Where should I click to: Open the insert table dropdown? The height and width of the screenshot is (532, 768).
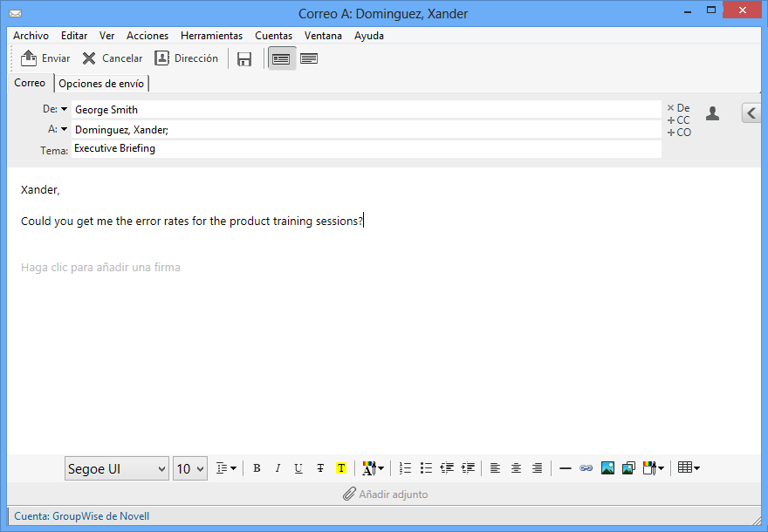tap(689, 467)
